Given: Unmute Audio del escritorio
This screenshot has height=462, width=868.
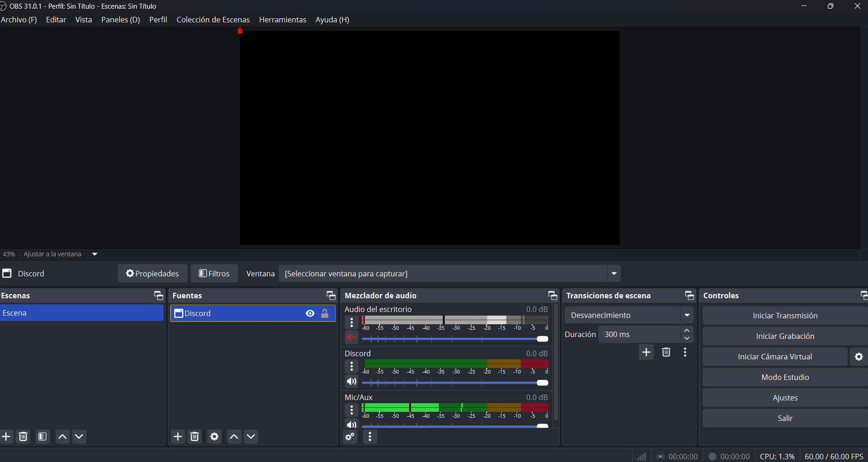Looking at the screenshot, I should [351, 337].
